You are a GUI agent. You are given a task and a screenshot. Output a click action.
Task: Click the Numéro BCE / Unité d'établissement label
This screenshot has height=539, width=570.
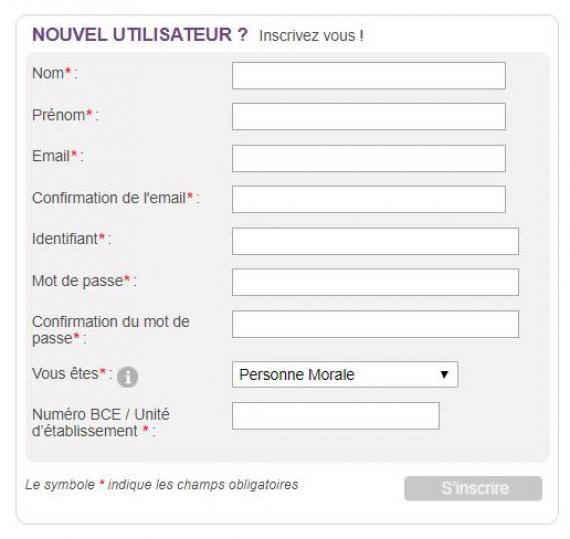101,423
